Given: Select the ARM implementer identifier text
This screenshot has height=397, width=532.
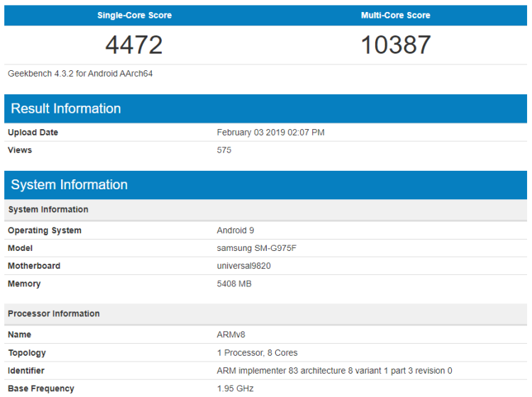Looking at the screenshot, I should click(334, 371).
